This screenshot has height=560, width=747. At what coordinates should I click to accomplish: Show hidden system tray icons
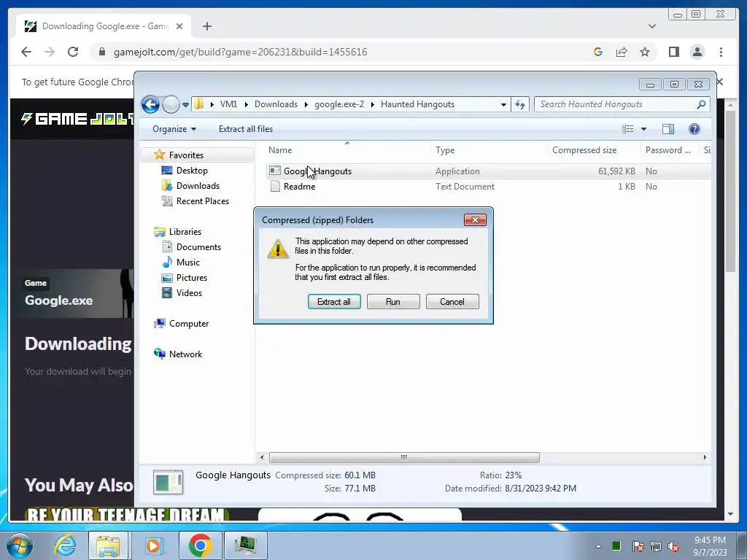point(598,546)
